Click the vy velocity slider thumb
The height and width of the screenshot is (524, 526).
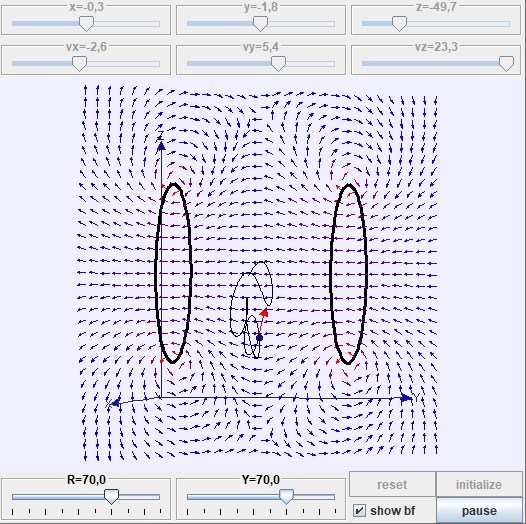(x=278, y=63)
